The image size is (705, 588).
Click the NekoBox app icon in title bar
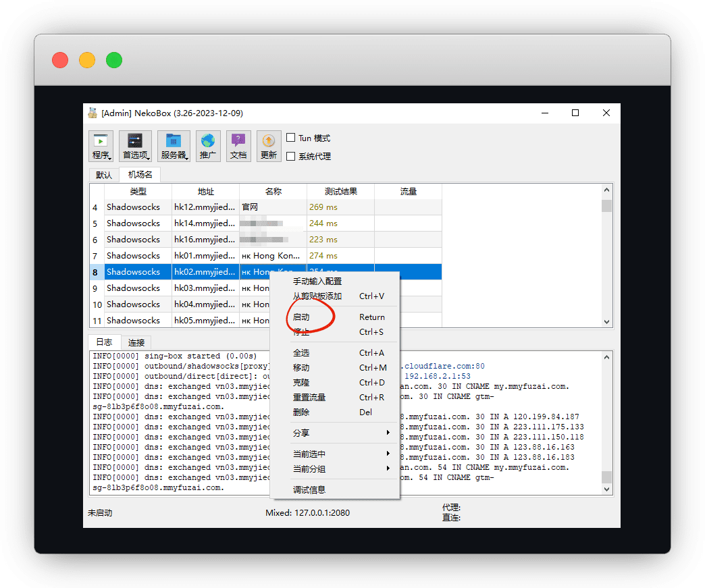tap(93, 113)
